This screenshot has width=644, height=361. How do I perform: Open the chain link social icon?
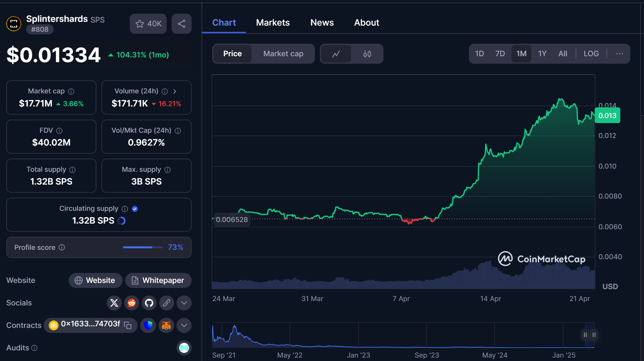[x=167, y=303]
